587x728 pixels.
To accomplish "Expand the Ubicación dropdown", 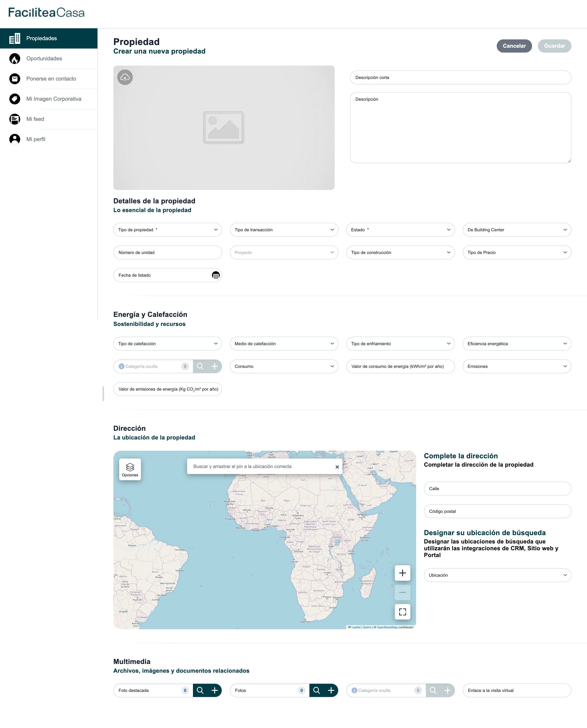I will coord(497,575).
